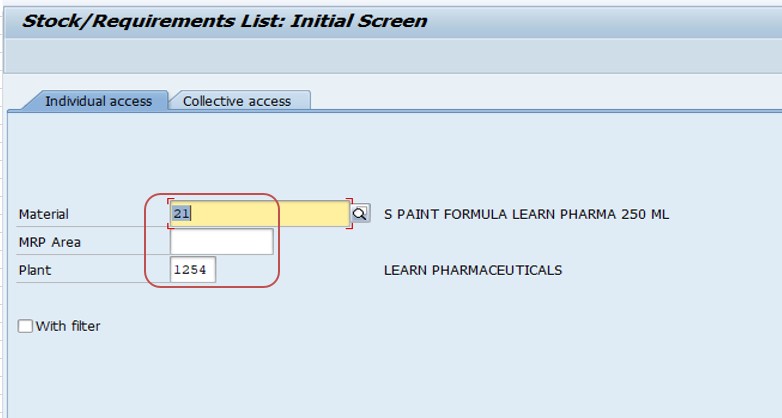Click the With filter label text
The height and width of the screenshot is (418, 782).
(68, 326)
